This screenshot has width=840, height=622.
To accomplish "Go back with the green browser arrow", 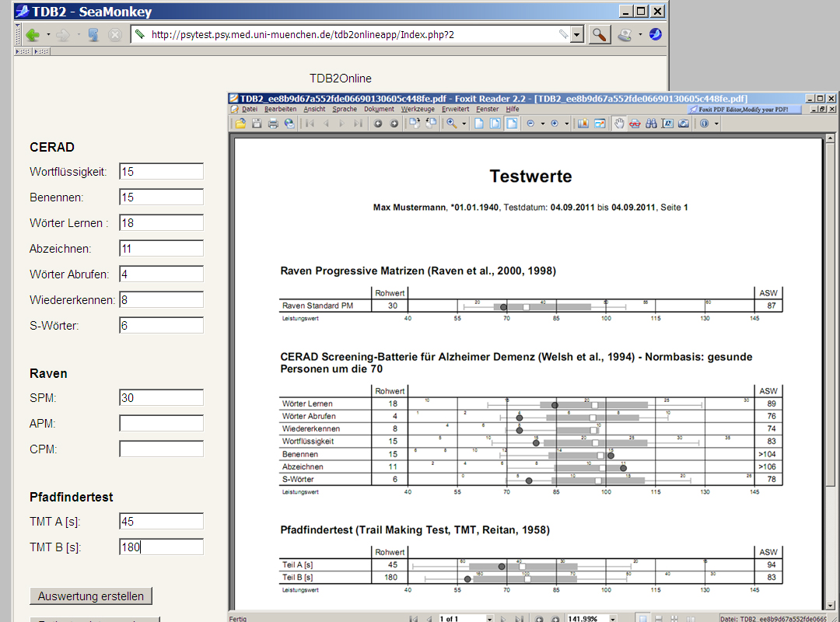I will tap(33, 35).
